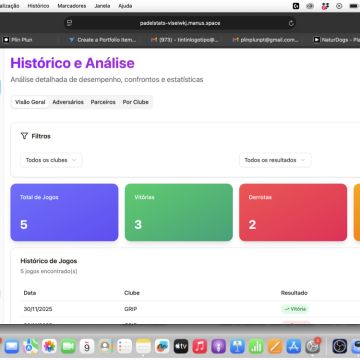Click the 30/11/2025 date cell
This screenshot has height=360, width=360.
pos(38,309)
